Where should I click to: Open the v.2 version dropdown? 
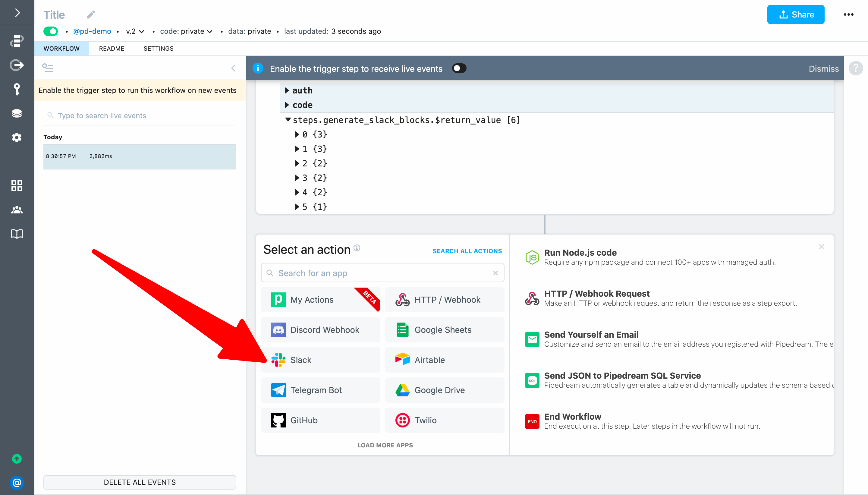(x=135, y=31)
